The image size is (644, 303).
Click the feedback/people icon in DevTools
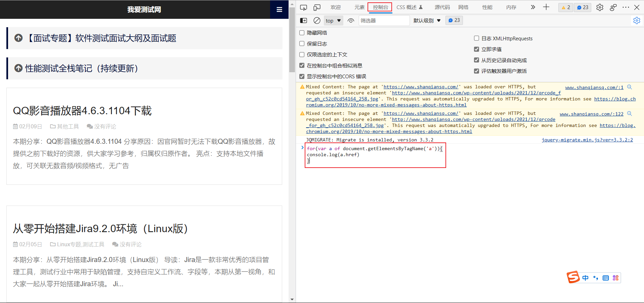click(x=613, y=7)
